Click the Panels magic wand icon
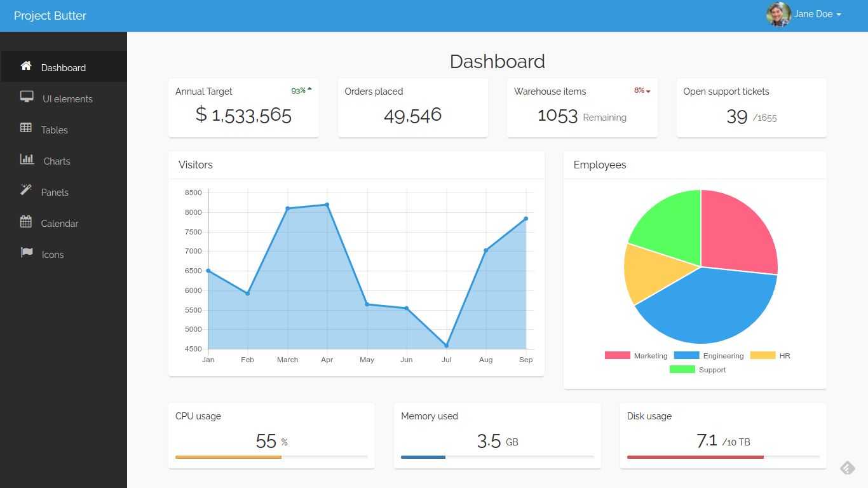 26,190
